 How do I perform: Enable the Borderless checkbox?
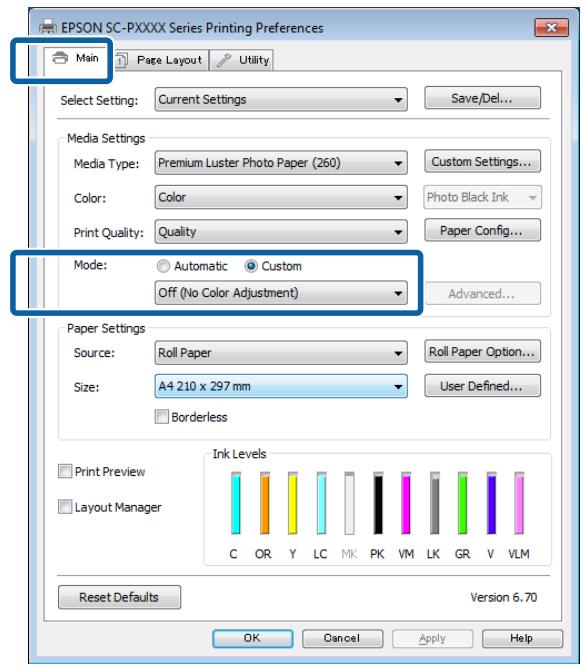point(161,417)
